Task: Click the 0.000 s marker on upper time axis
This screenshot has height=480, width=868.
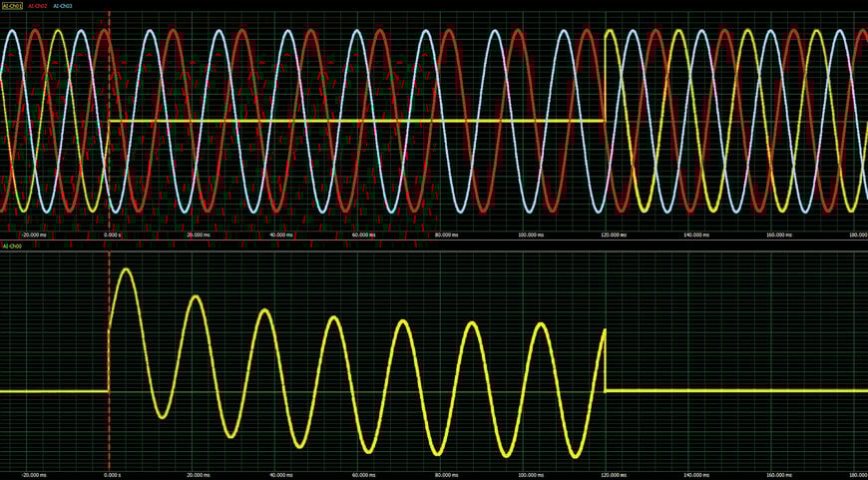Action: (113, 236)
